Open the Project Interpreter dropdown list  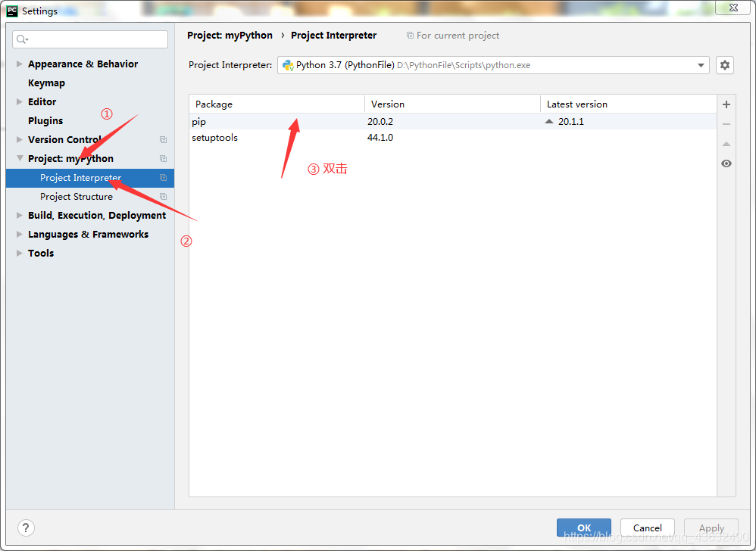pos(700,65)
